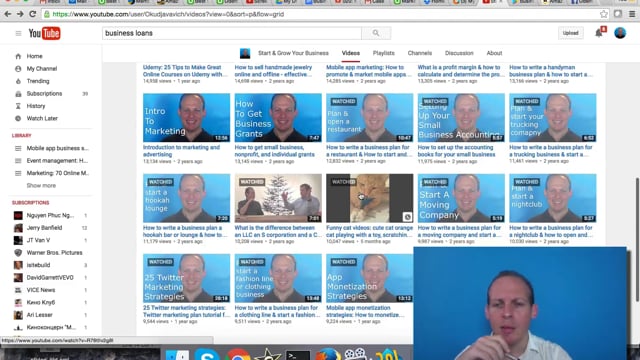Open the hamburger guide menu icon
Image resolution: width=640 pixels, height=360 pixels.
[x=18, y=33]
